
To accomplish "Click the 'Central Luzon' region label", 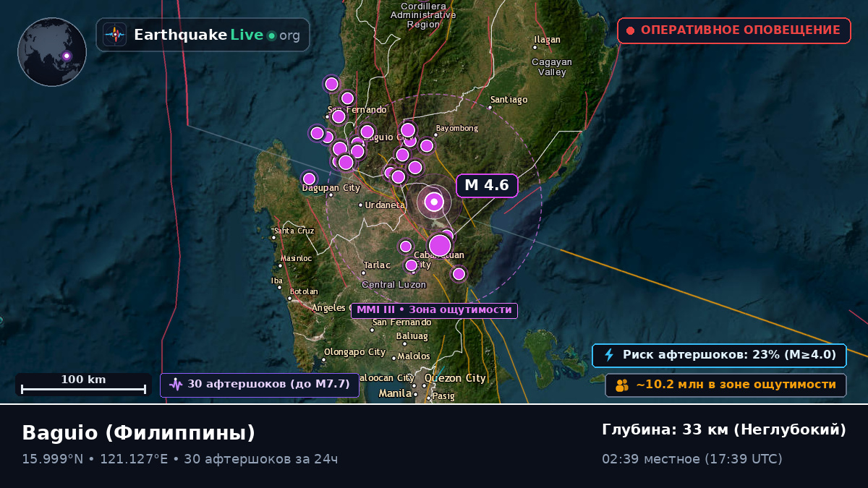I will coord(394,285).
